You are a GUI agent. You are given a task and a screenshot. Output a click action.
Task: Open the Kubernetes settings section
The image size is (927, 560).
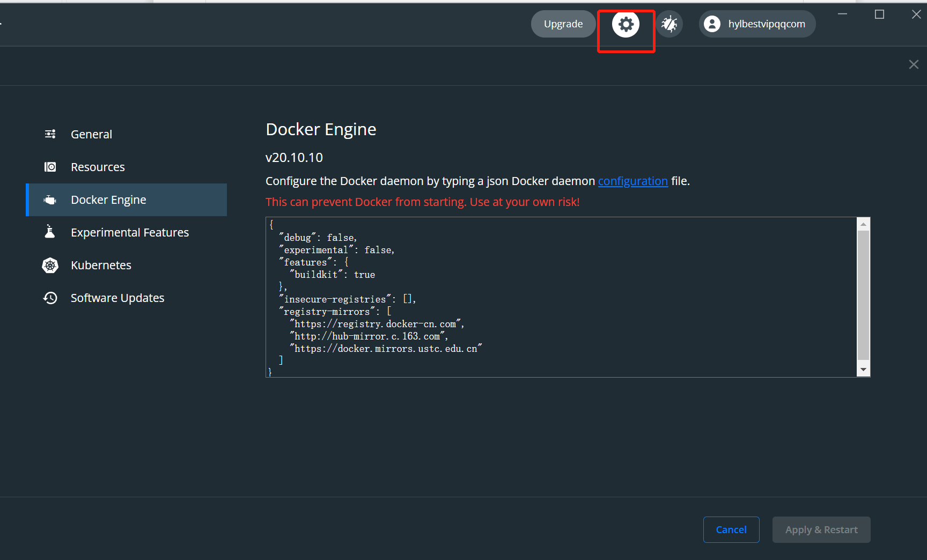[x=126, y=265]
